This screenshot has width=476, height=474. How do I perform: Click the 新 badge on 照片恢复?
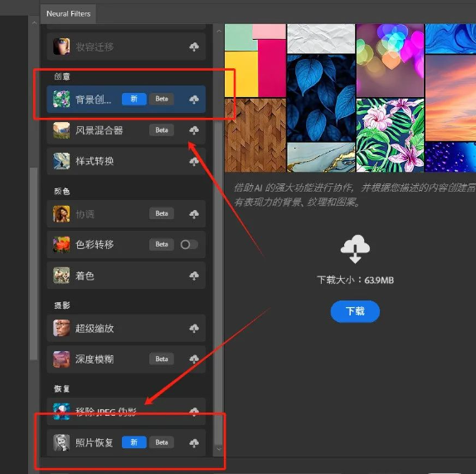click(134, 442)
